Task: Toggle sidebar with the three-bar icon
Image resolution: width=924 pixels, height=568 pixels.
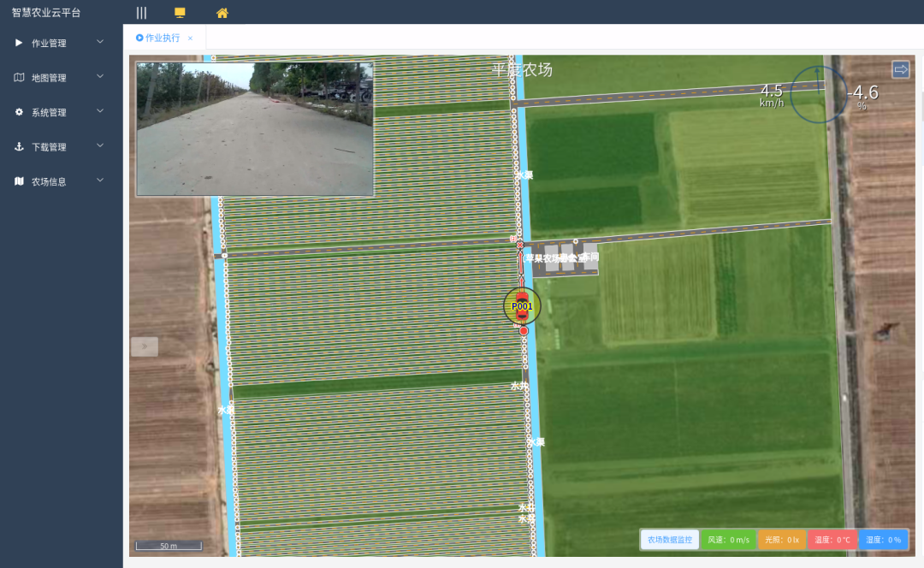Action: pyautogui.click(x=141, y=13)
